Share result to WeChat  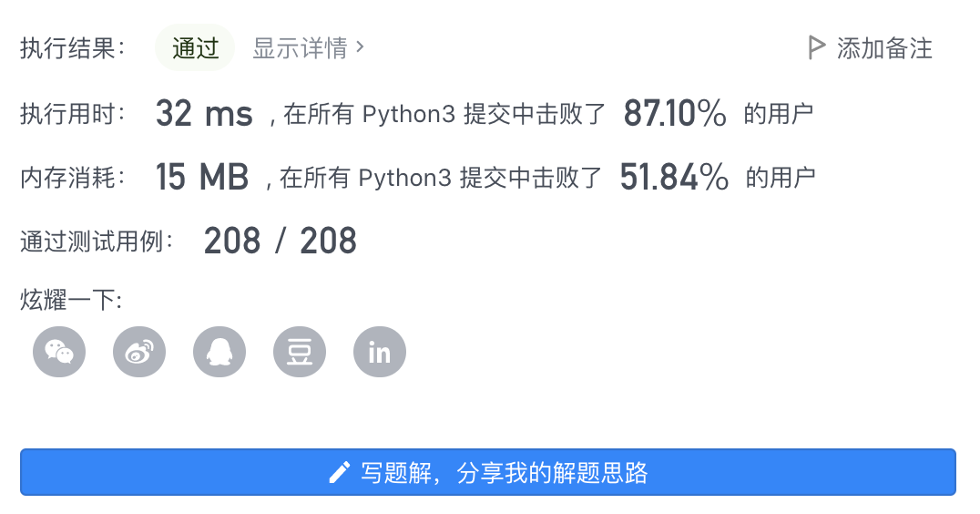[59, 352]
